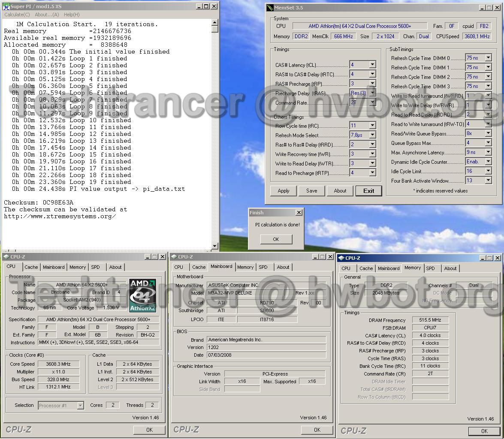Open the About...(A) menu in Super PI
The image size is (504, 439).
(47, 15)
